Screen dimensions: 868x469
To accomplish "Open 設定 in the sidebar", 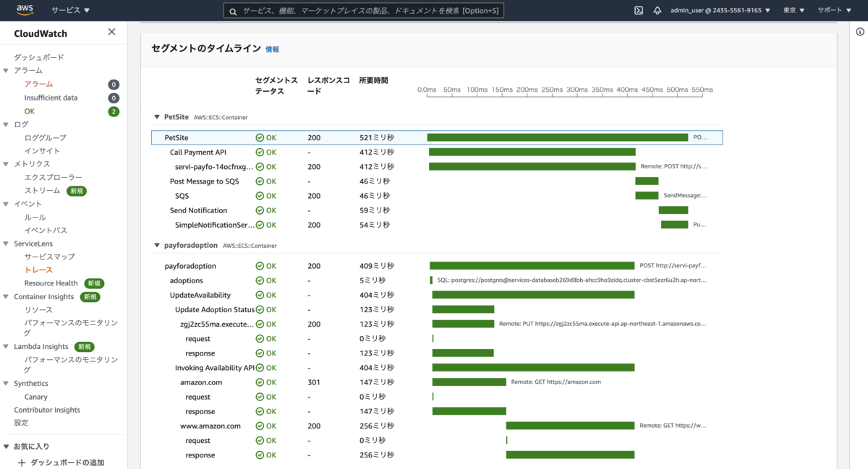I will tap(21, 423).
